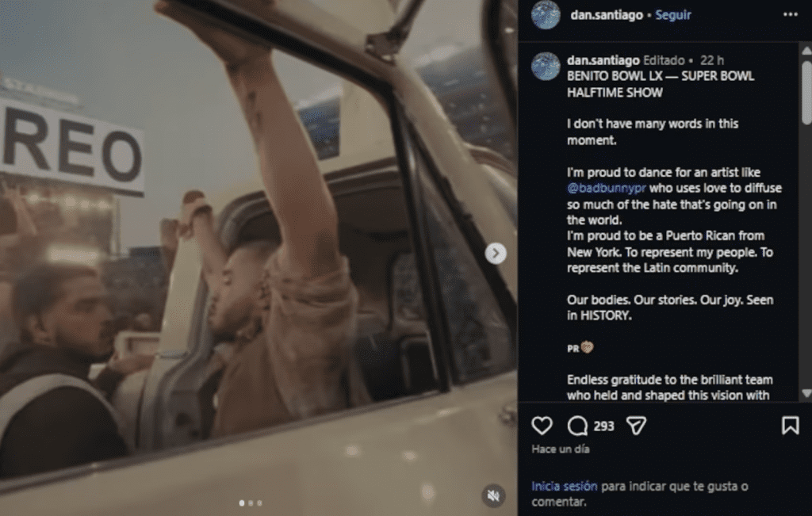Open the three-dot more options menu
The height and width of the screenshot is (516, 812).
[791, 14]
